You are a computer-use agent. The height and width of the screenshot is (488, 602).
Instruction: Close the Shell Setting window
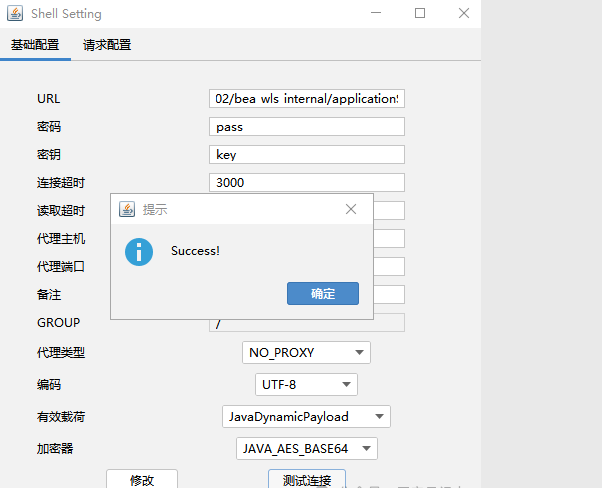coord(464,13)
